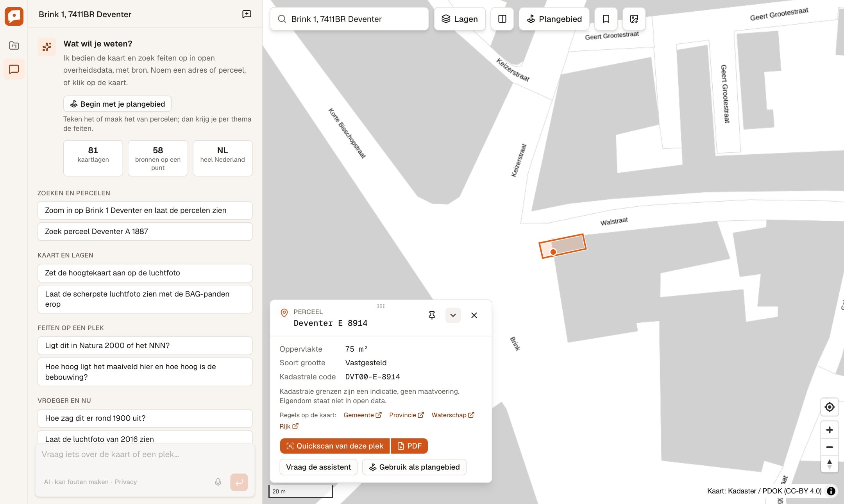Open the Provincie rules link

[406, 415]
